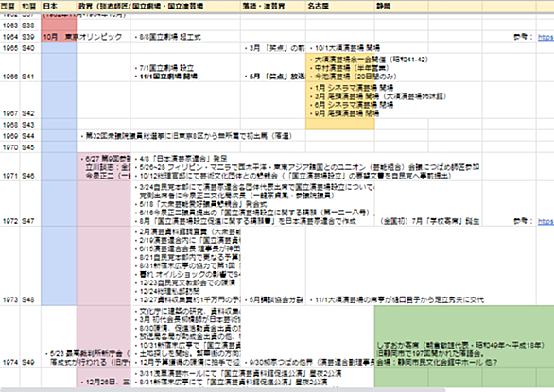Screen dimensions: 554x392
Task: Select the 国立劇場・国立演芸場 column header
Action: coord(185,6)
